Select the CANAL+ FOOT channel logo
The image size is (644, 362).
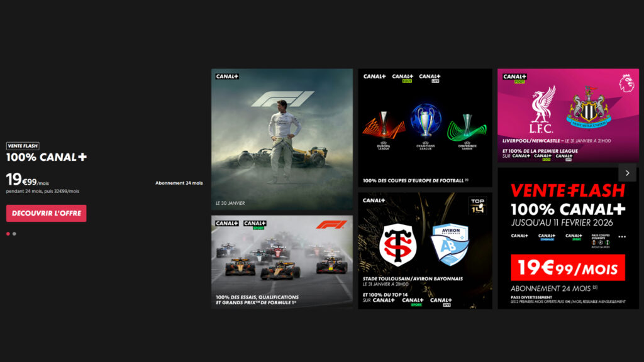402,77
